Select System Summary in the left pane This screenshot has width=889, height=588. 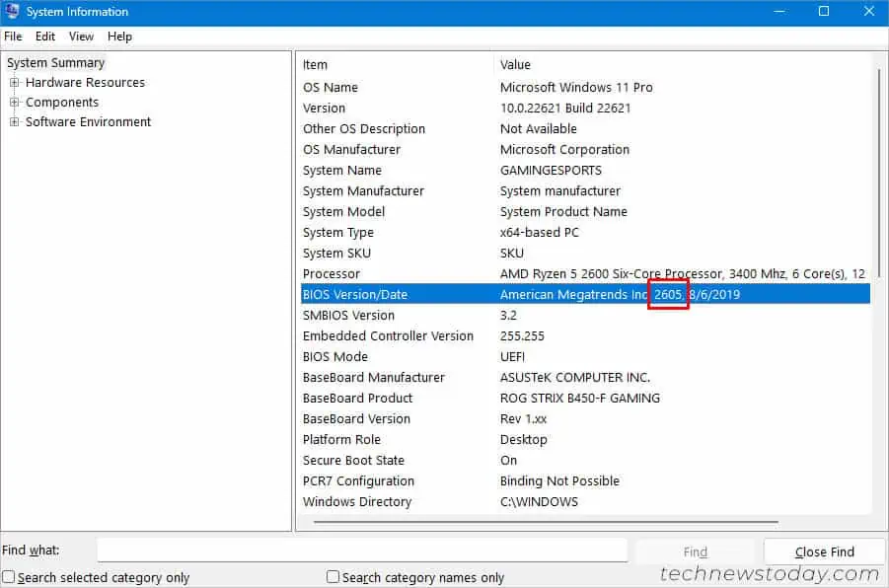pyautogui.click(x=55, y=62)
